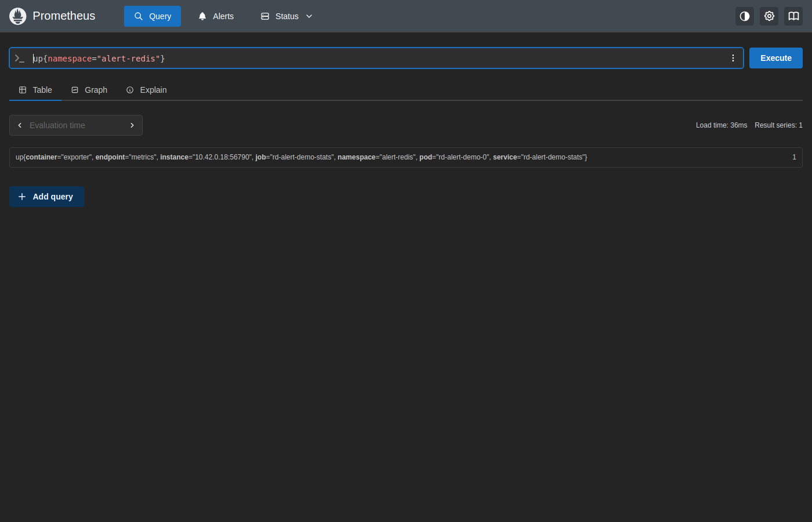Step evaluation time forward with right chevron
812x522 pixels.
tap(132, 125)
